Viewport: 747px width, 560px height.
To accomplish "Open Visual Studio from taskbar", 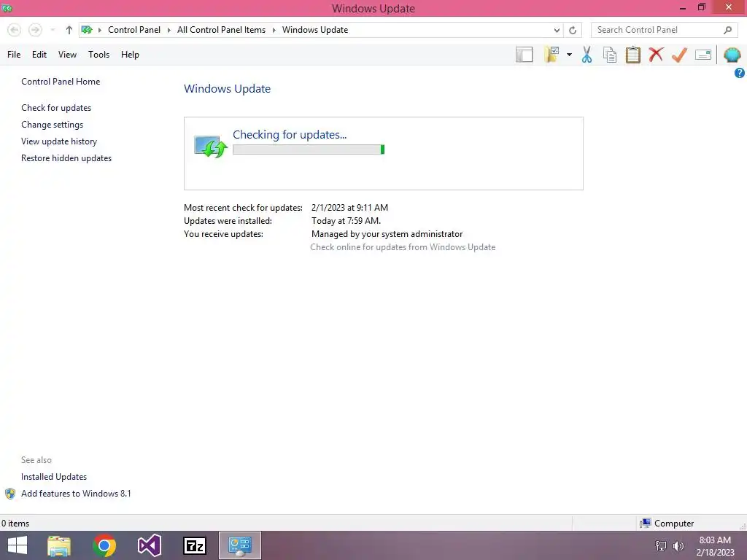I will pyautogui.click(x=149, y=545).
